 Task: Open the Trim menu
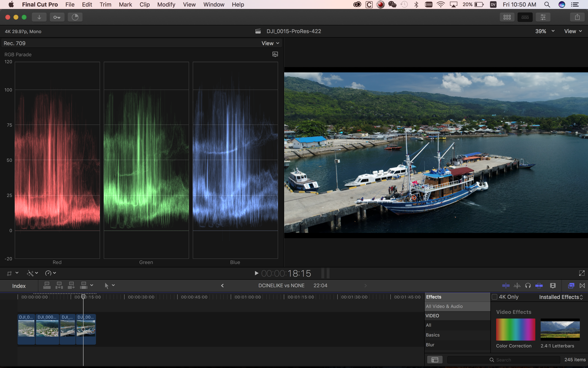105,5
